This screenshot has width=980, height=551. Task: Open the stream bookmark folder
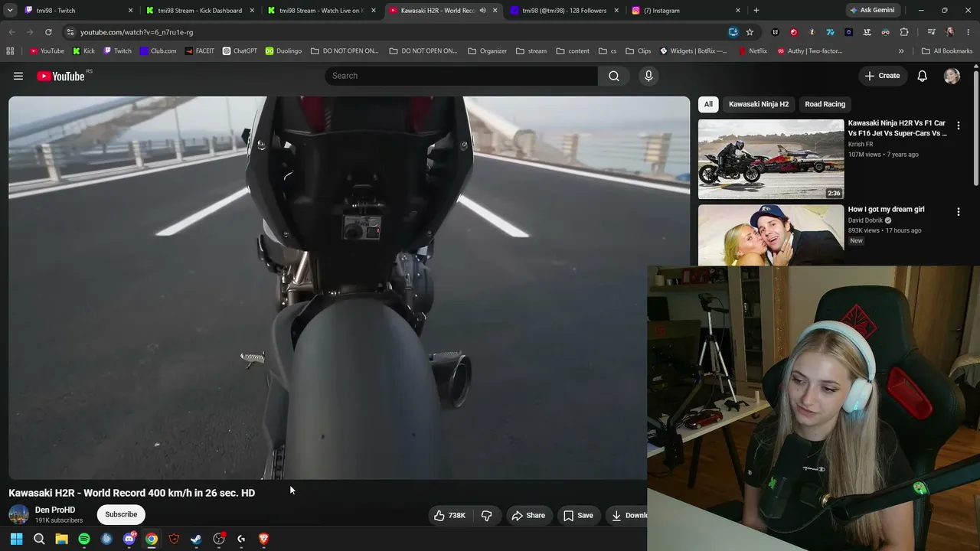[531, 51]
